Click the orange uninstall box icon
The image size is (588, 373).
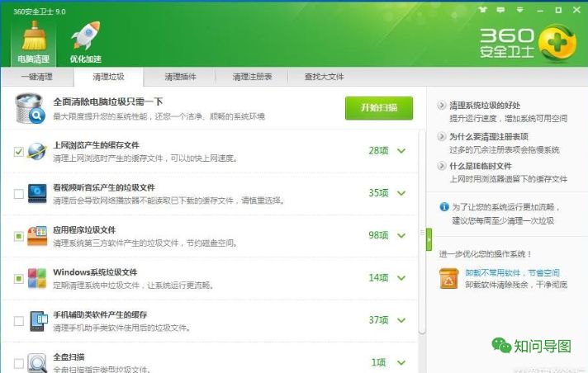click(x=449, y=278)
